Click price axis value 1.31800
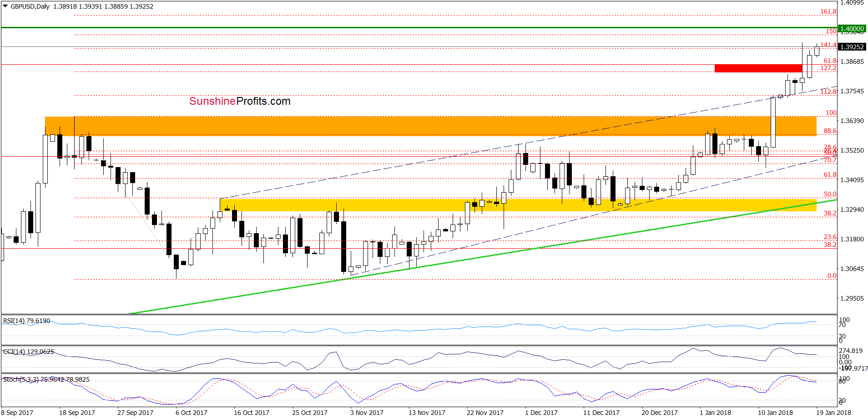The image size is (868, 419). (x=852, y=239)
